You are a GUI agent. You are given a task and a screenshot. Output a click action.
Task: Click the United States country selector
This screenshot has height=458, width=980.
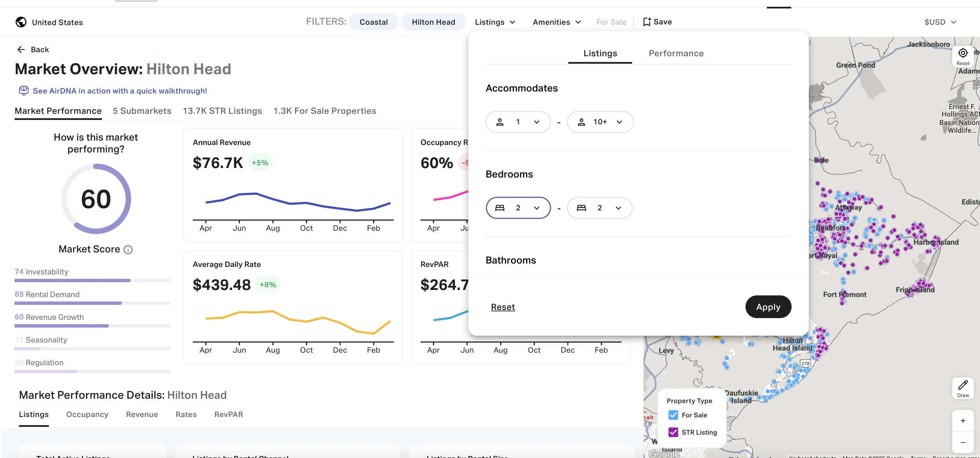coord(49,22)
